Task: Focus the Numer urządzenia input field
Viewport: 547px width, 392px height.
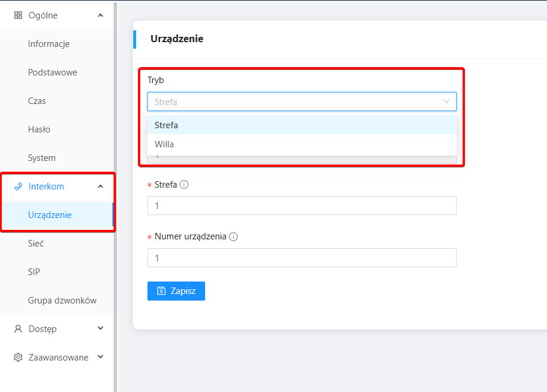Action: [x=301, y=258]
